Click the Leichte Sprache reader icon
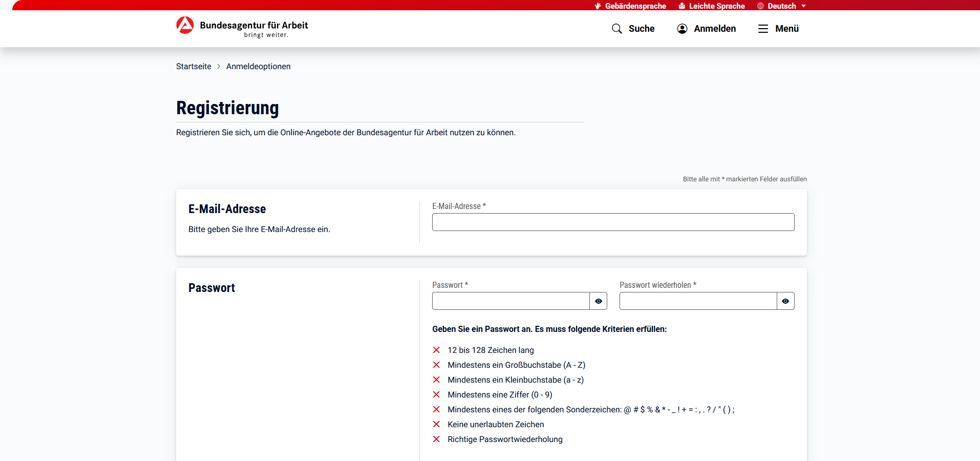The image size is (980, 461). [681, 6]
